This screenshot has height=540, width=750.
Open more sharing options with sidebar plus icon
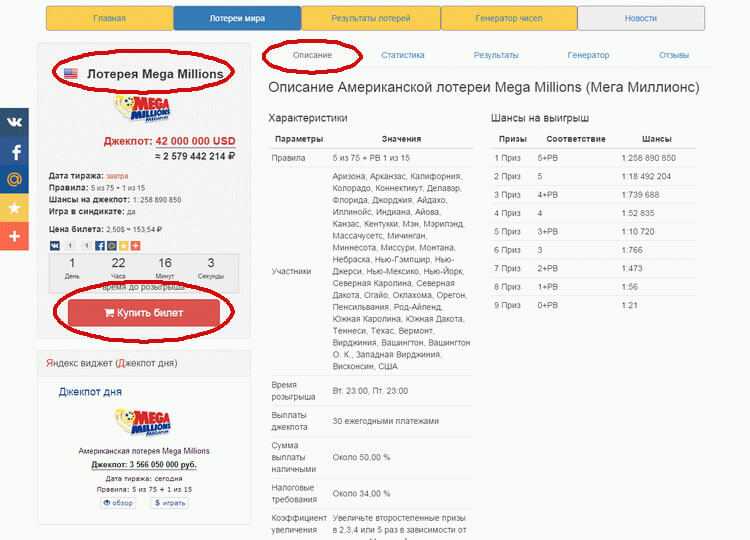click(14, 236)
